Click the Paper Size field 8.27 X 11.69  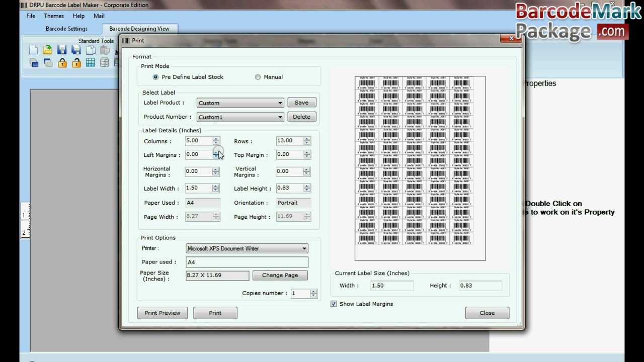pos(217,276)
